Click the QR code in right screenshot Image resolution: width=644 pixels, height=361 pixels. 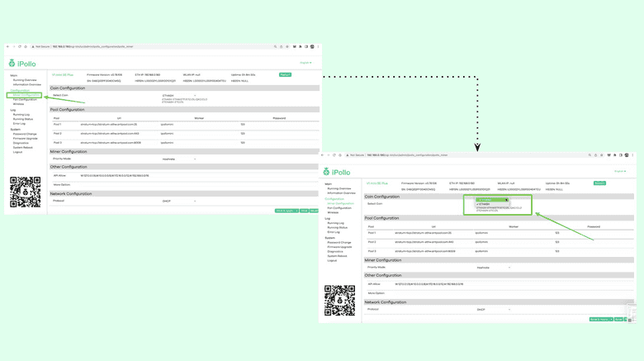(x=339, y=301)
